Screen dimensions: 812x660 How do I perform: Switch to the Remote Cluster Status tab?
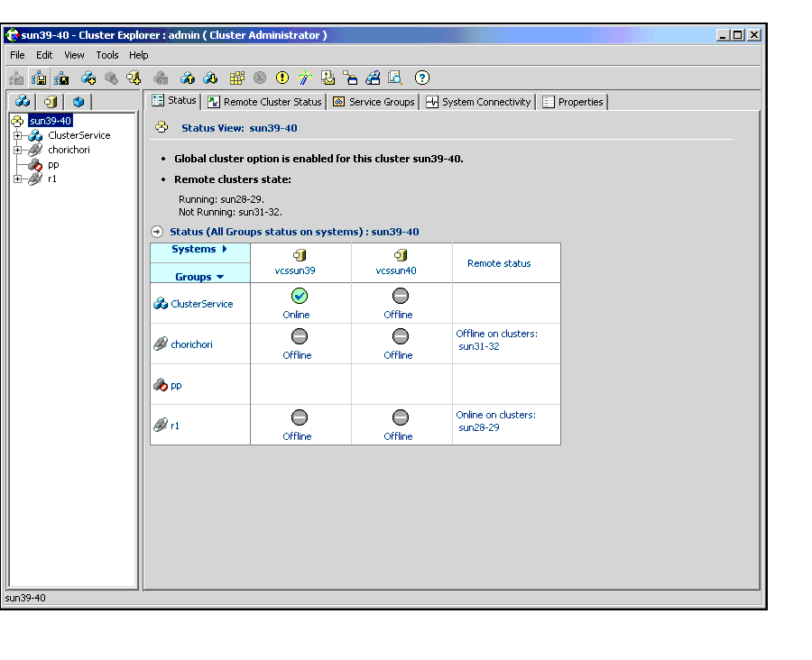click(264, 102)
